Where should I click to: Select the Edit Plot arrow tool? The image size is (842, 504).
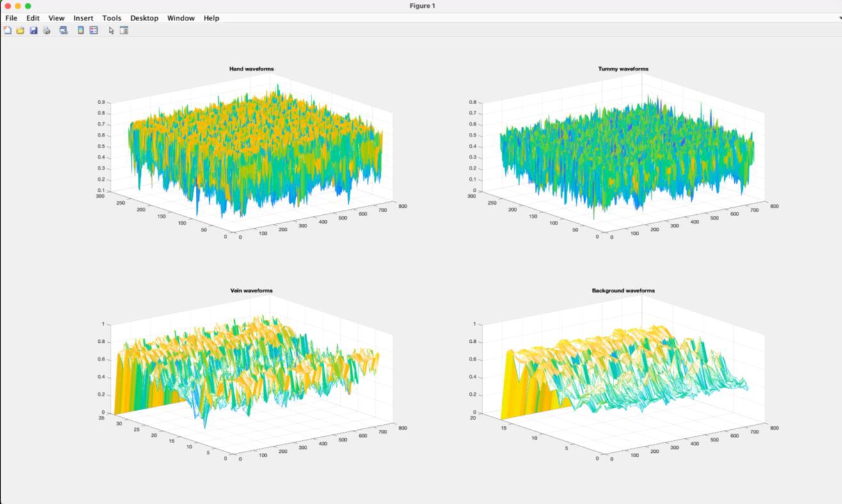[111, 30]
